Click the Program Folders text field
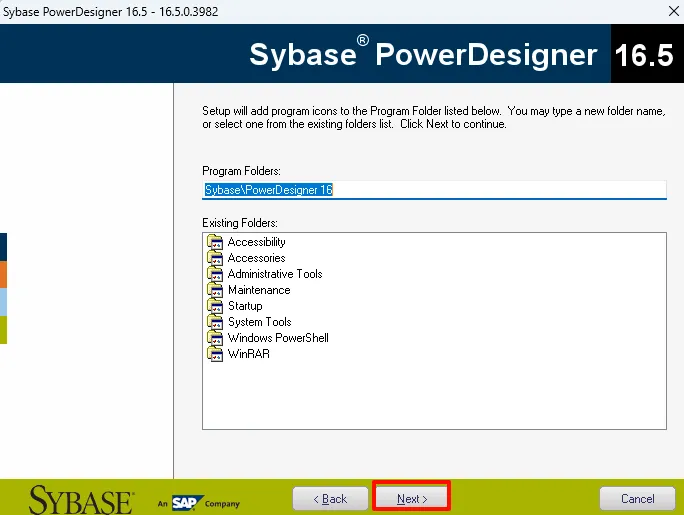 coord(434,190)
